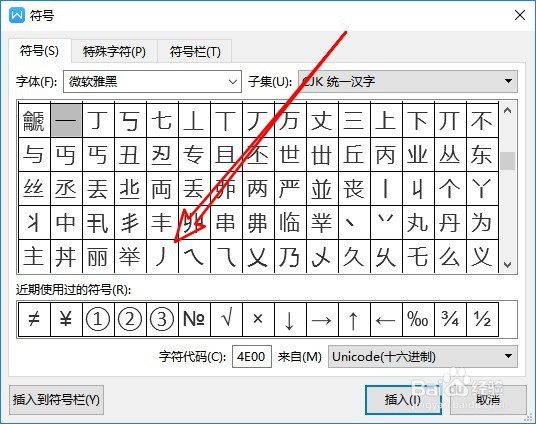
Task: Select the character 丧 in the grid
Action: click(x=354, y=188)
